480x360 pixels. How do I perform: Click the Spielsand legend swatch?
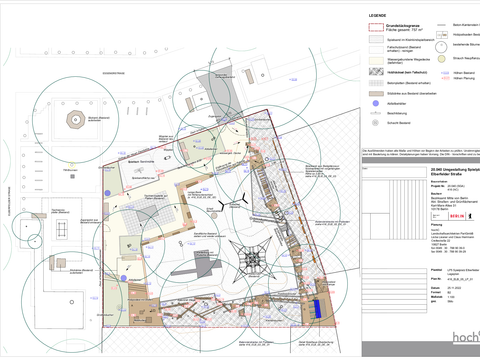[x=376, y=39]
